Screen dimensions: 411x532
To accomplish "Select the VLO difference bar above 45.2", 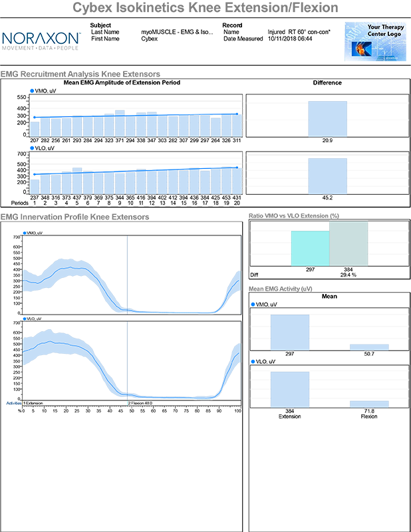I will 327,176.
